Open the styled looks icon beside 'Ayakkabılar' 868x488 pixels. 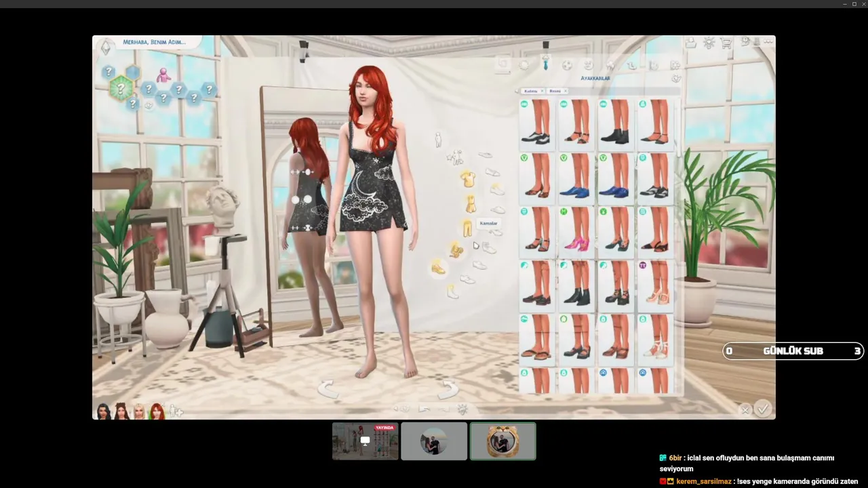click(676, 79)
